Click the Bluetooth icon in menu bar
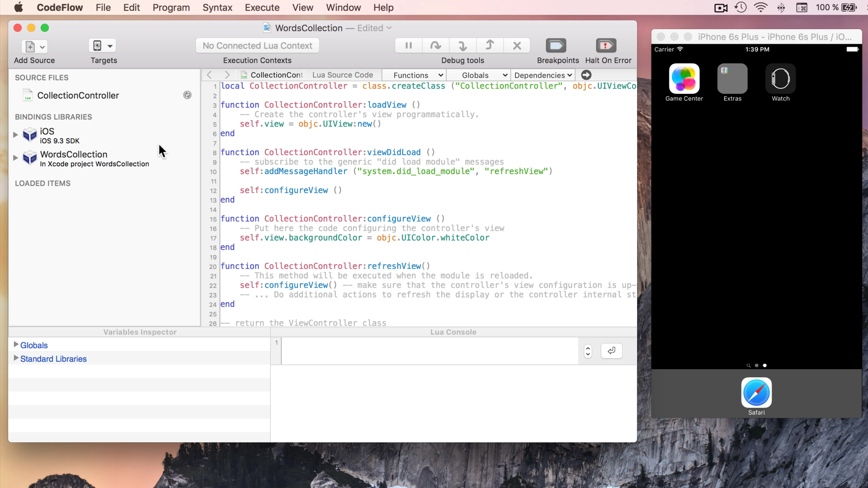The height and width of the screenshot is (488, 868). (x=781, y=8)
